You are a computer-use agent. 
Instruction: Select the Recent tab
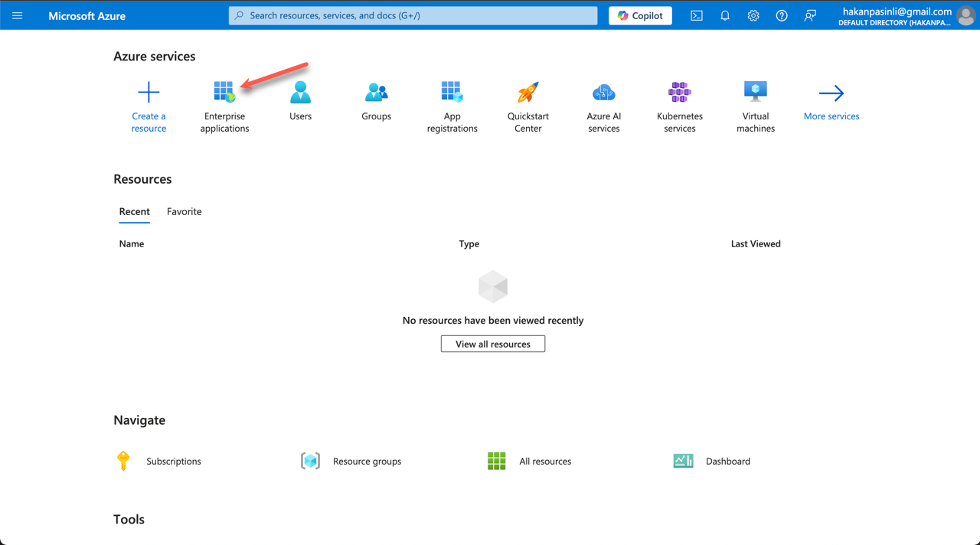[x=135, y=212]
